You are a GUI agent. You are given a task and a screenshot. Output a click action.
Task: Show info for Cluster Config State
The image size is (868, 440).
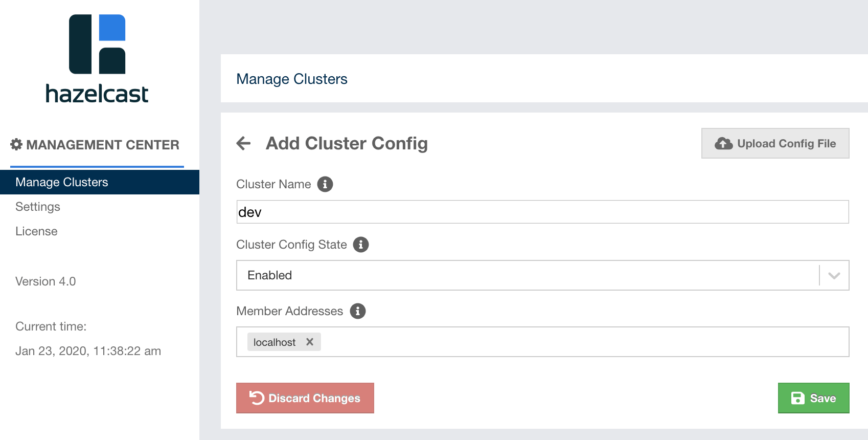point(361,245)
